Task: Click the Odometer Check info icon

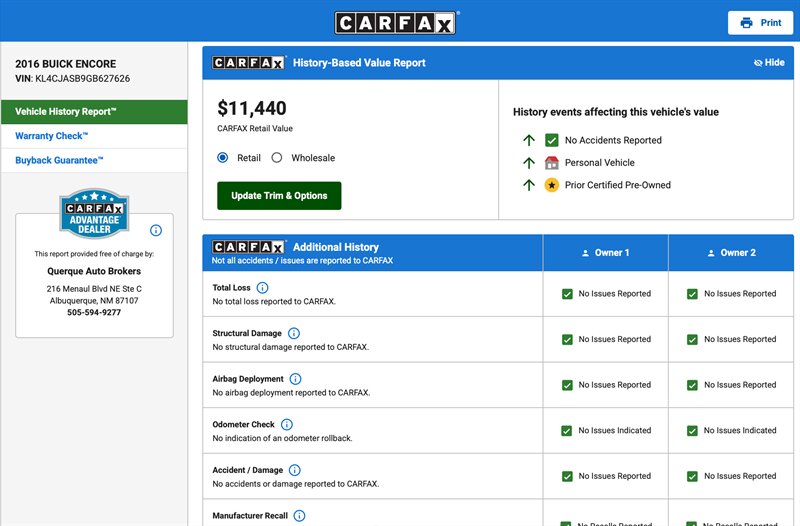Action: [287, 425]
